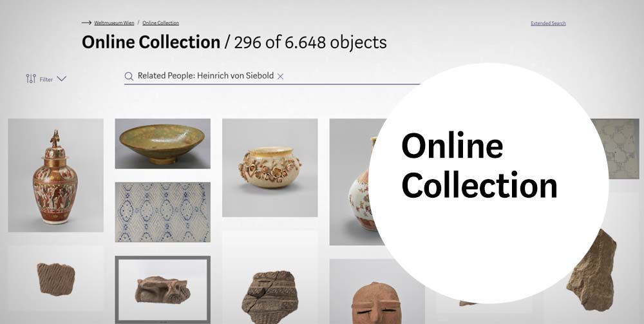Click the search magnifier icon

coord(129,77)
